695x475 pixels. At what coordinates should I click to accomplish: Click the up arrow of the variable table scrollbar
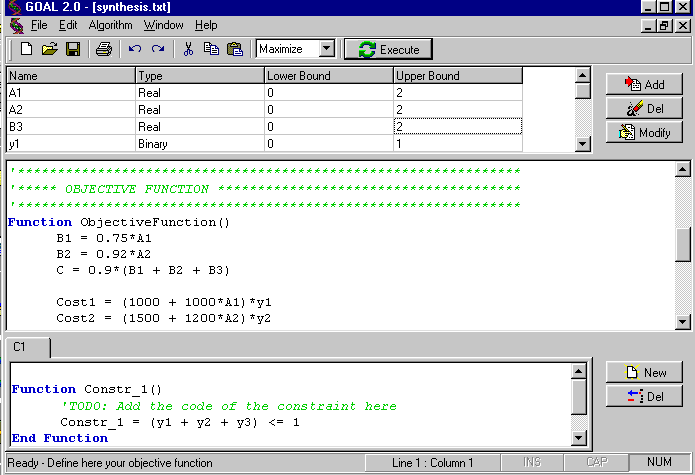point(582,75)
